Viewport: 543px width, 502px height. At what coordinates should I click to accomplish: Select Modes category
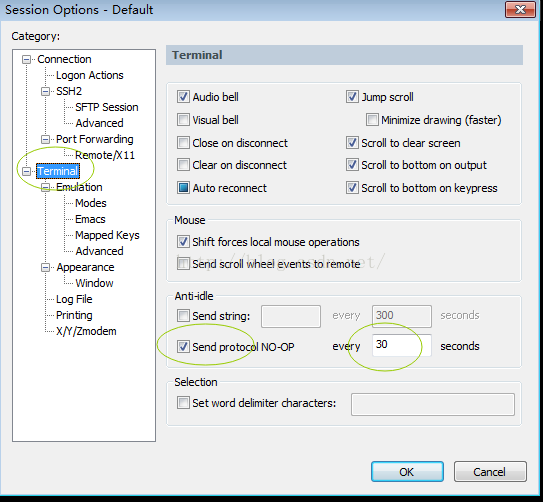[91, 203]
